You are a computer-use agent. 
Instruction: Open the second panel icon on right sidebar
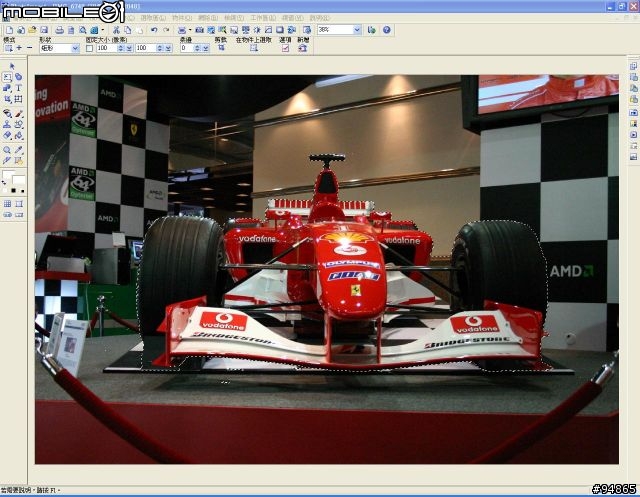click(x=633, y=77)
